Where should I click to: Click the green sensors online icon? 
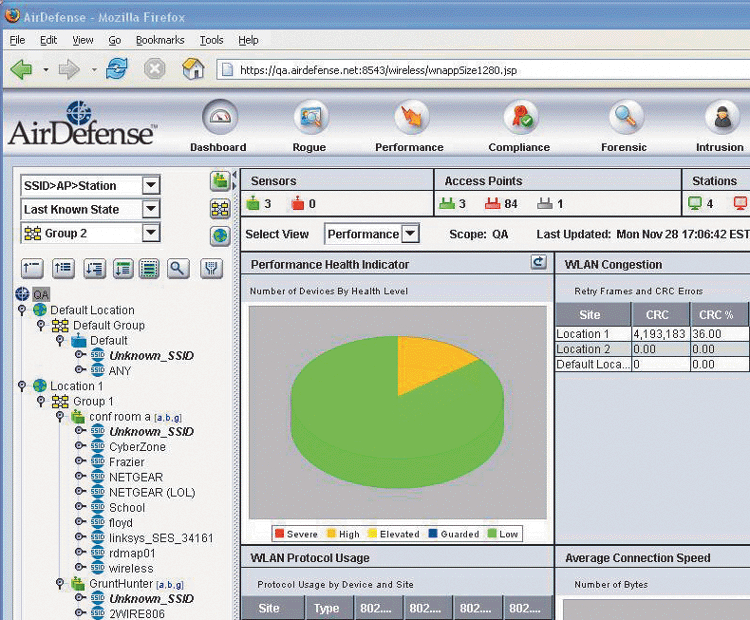[253, 204]
